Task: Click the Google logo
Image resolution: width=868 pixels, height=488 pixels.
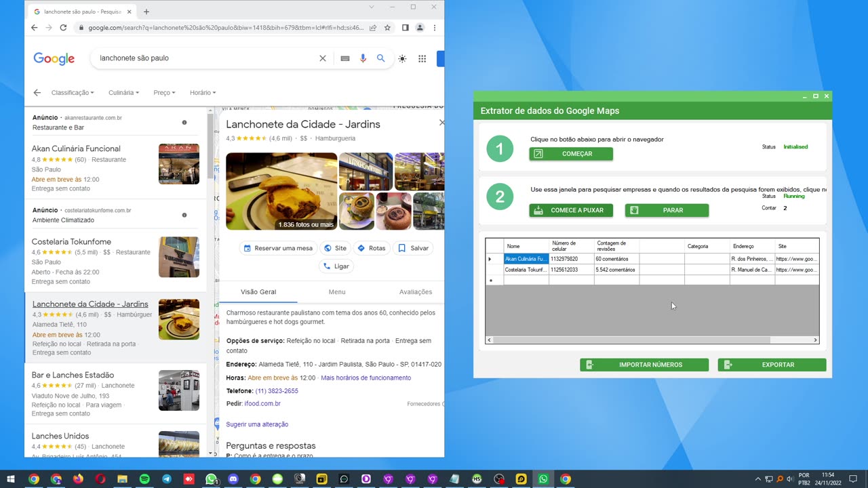Action: point(54,59)
